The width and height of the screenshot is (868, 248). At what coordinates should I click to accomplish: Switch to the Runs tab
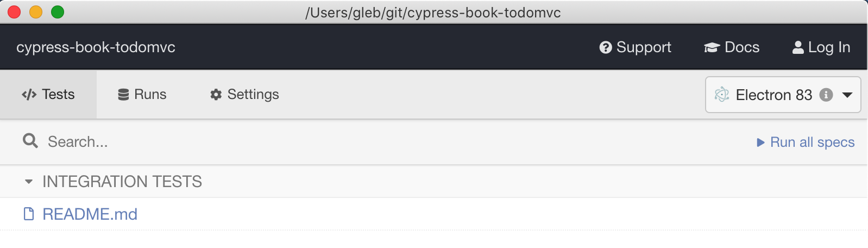coord(142,95)
